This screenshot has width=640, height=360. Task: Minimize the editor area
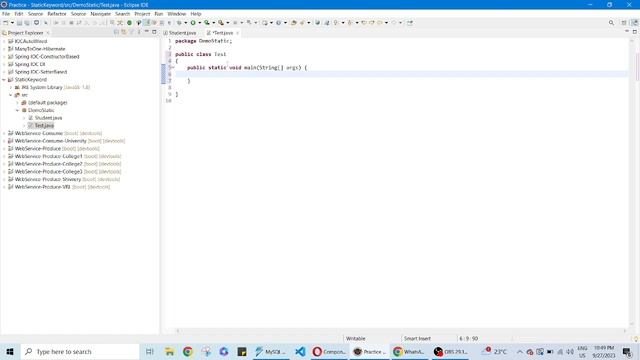[627, 31]
